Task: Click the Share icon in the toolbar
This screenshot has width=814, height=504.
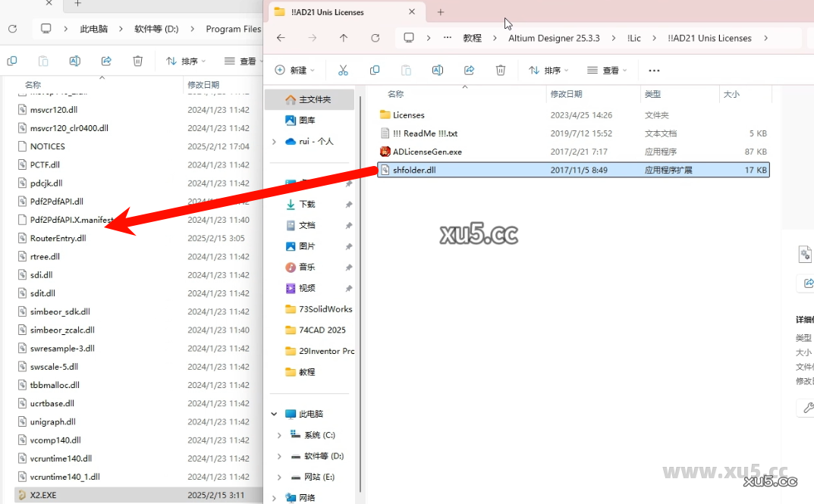Action: [x=469, y=70]
